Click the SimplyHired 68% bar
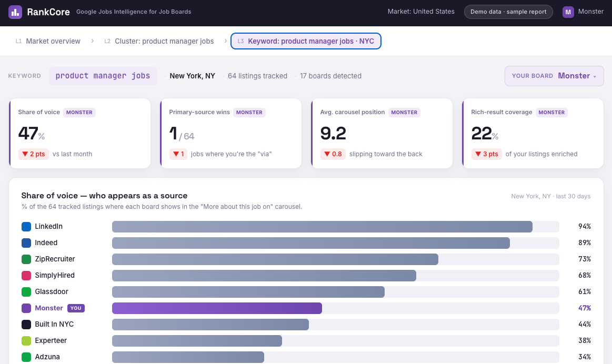 click(x=264, y=276)
